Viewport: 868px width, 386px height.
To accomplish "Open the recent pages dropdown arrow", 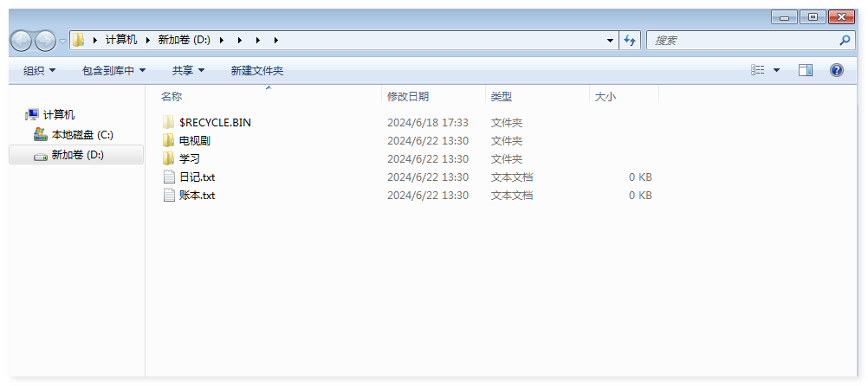I will pos(63,42).
